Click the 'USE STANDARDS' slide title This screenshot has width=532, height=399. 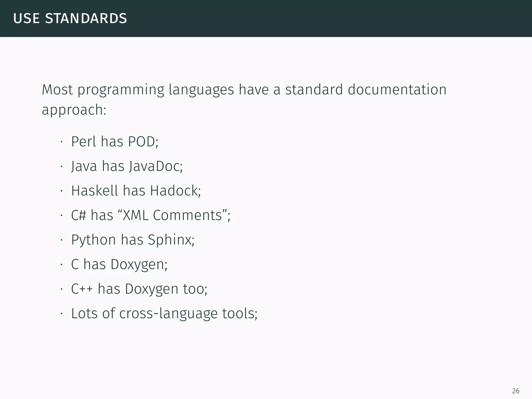pyautogui.click(x=70, y=18)
